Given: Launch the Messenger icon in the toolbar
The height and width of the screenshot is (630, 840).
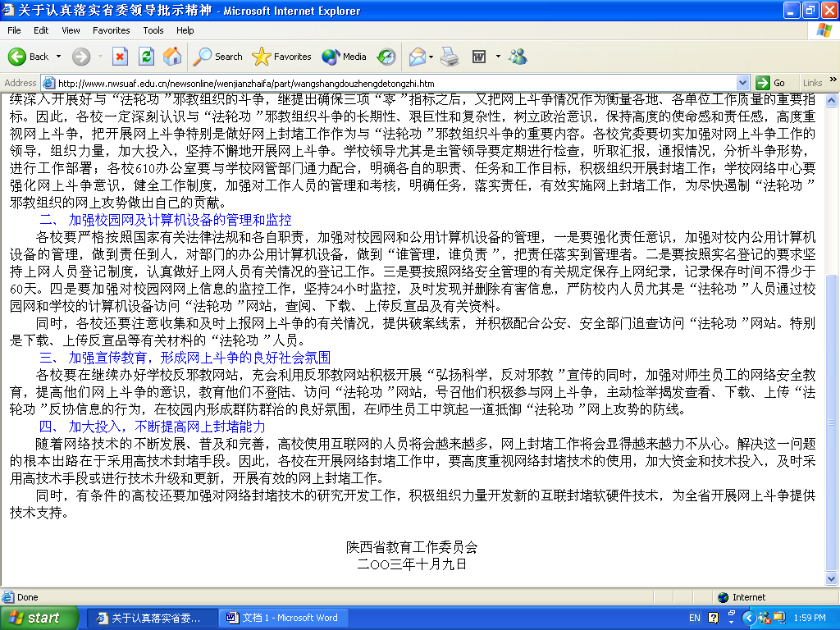Looking at the screenshot, I should pyautogui.click(x=518, y=57).
